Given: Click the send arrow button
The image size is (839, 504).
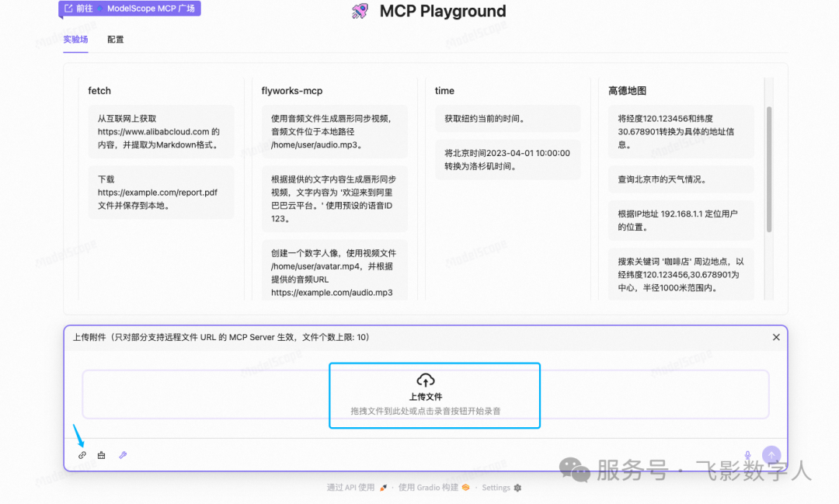Looking at the screenshot, I should tap(771, 455).
